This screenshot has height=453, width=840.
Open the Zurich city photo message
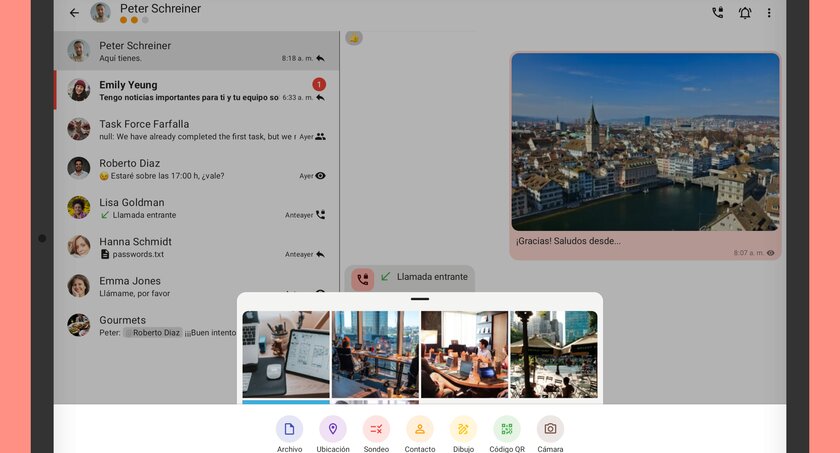(x=645, y=141)
